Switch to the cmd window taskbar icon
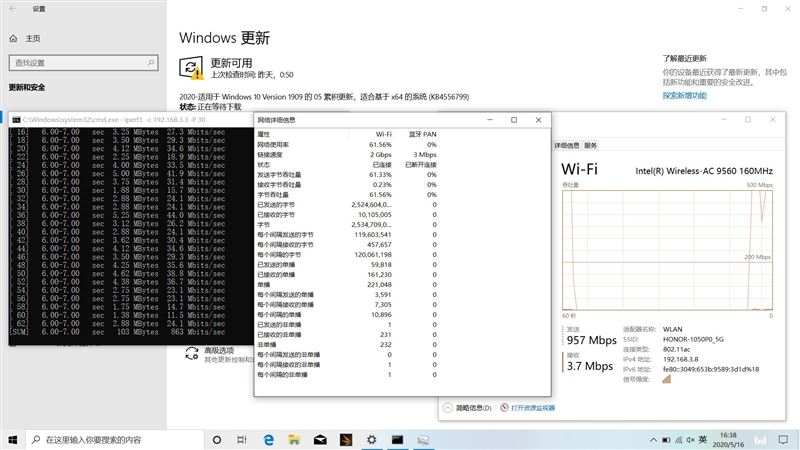Viewport: 800px width, 450px height. 397,439
